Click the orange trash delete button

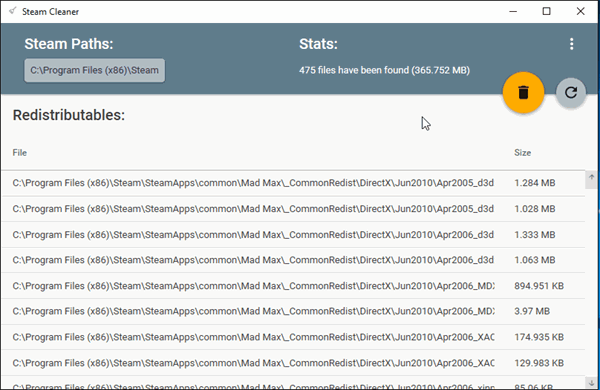[523, 92]
